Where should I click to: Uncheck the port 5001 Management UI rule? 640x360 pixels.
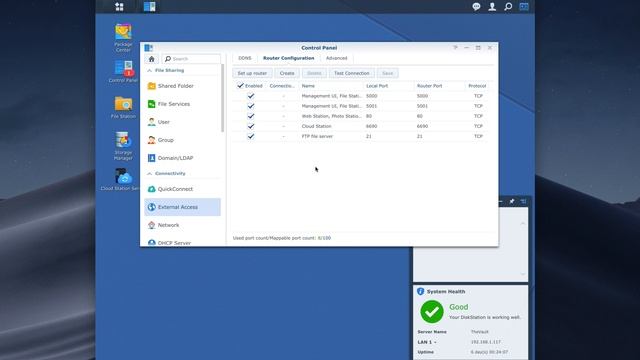[251, 106]
